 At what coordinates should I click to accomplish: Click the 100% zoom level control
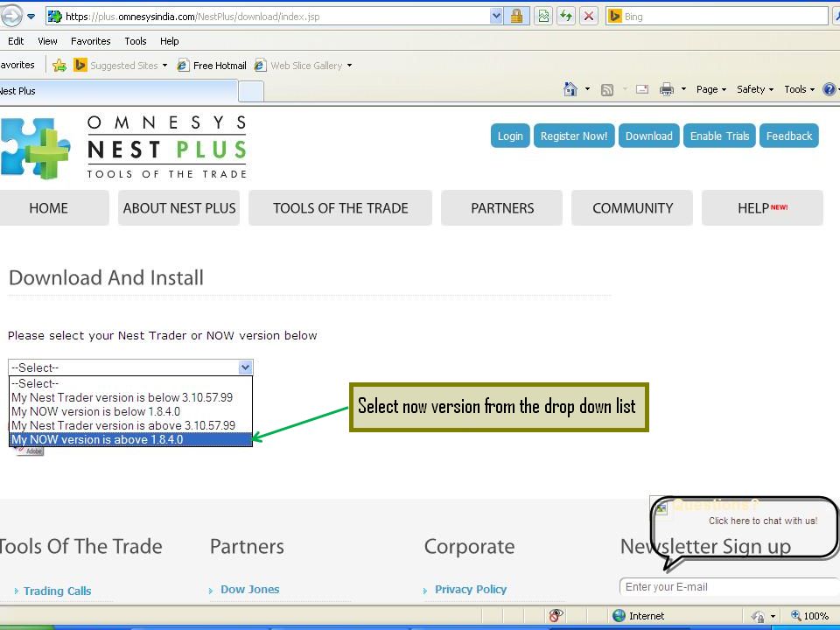[x=810, y=616]
